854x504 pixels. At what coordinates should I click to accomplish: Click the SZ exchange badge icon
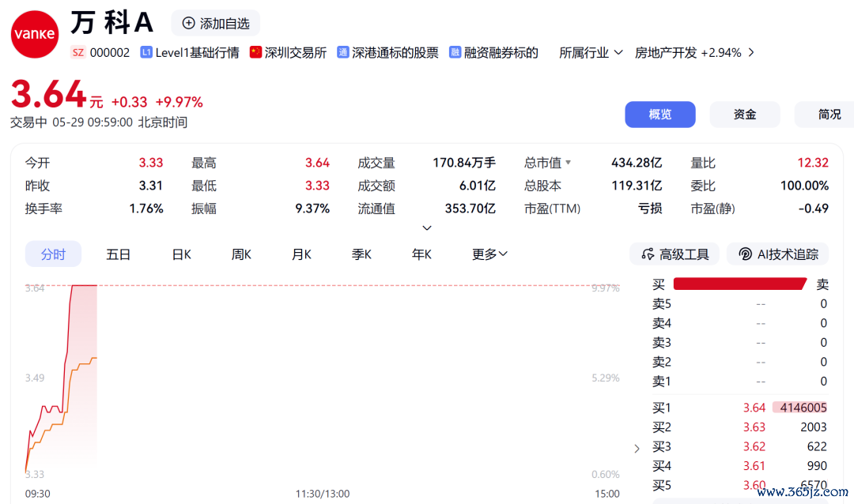[78, 52]
